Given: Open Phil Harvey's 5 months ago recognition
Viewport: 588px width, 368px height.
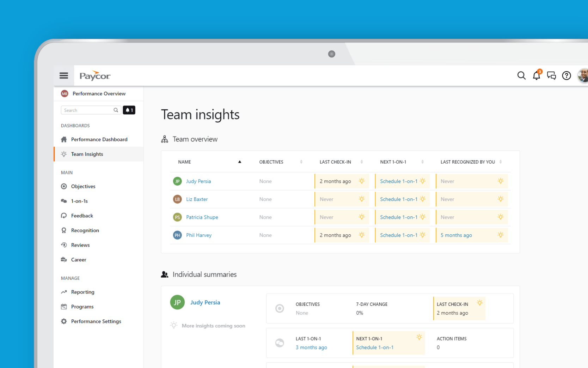Looking at the screenshot, I should [x=456, y=235].
